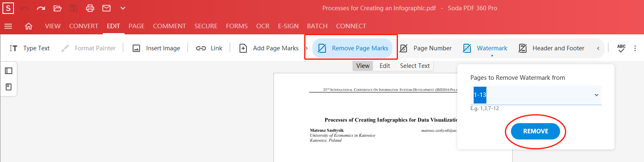This screenshot has width=644, height=162.
Task: Open the bookmarks panel icon
Action: pyautogui.click(x=9, y=87)
